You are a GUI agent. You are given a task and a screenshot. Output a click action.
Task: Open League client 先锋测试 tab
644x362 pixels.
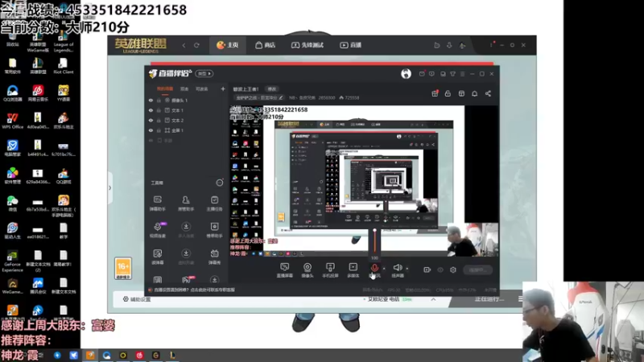click(x=308, y=45)
